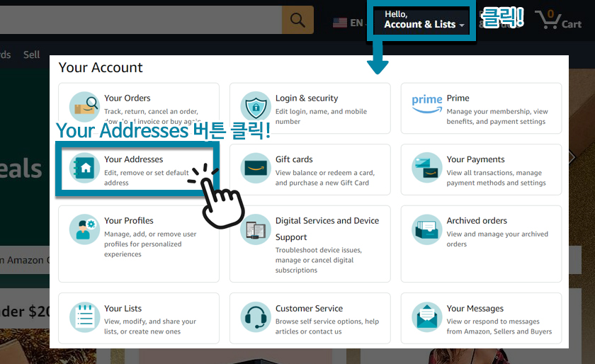This screenshot has width=595, height=364.
Task: Click the 'Your Account' heading
Action: 101,67
